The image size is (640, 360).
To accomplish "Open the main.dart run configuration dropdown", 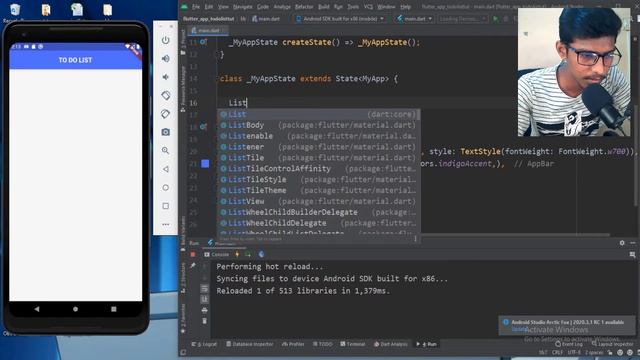I will click(414, 19).
